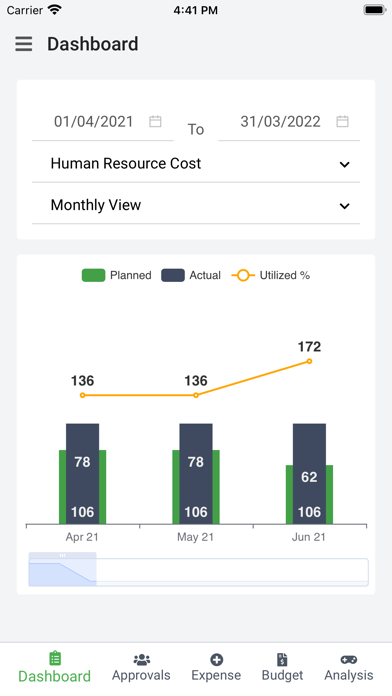Click the 4:41 PM clock

[196, 10]
